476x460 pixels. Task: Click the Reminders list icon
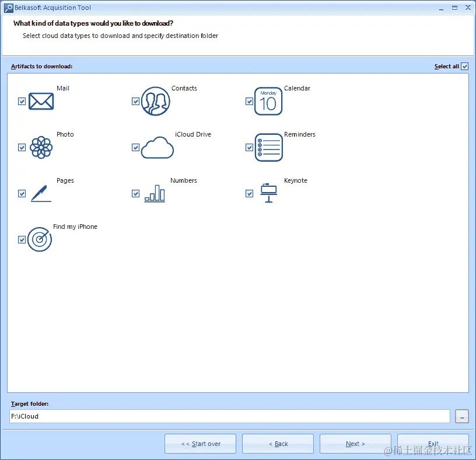point(269,147)
